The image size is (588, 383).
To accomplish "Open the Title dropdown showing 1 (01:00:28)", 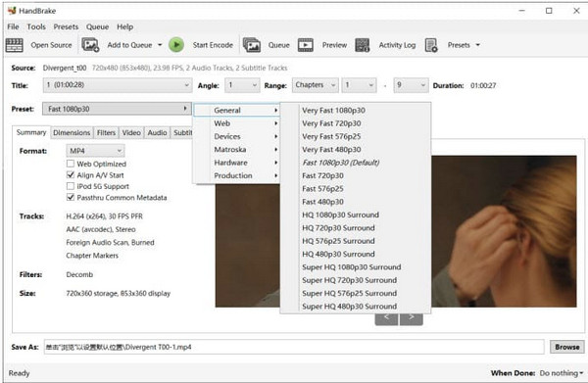I will point(118,85).
